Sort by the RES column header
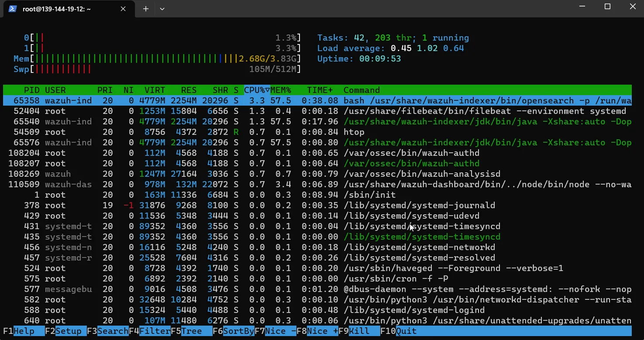The width and height of the screenshot is (644, 340). click(189, 90)
